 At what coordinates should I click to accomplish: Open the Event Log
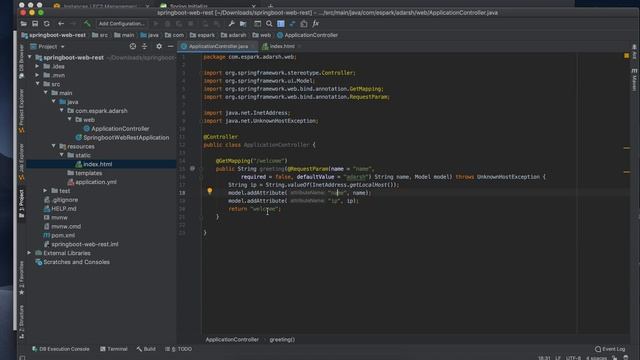click(610, 349)
